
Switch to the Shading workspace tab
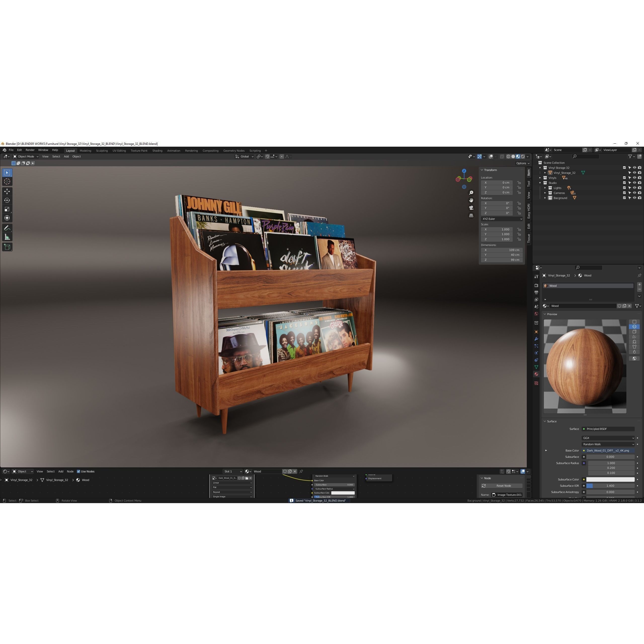[x=157, y=151]
